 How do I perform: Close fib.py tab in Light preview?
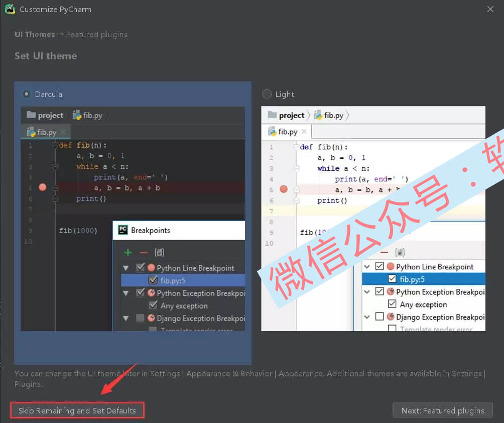(x=304, y=131)
